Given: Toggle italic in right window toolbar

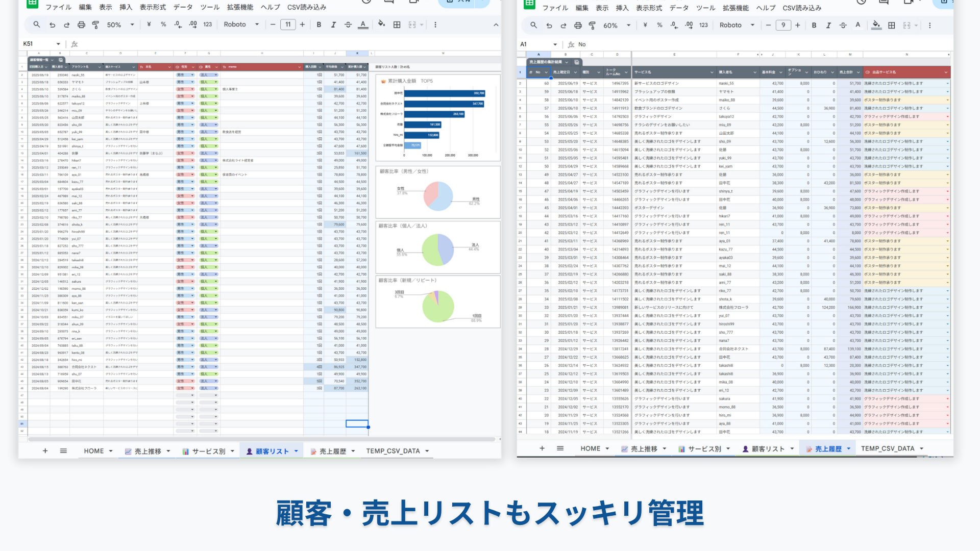Looking at the screenshot, I should [828, 25].
